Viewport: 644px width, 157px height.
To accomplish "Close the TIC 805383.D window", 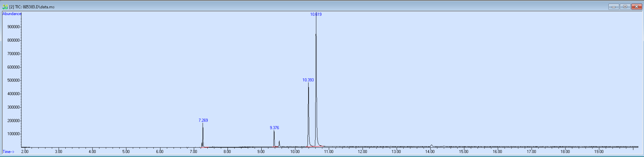I will click(636, 7).
